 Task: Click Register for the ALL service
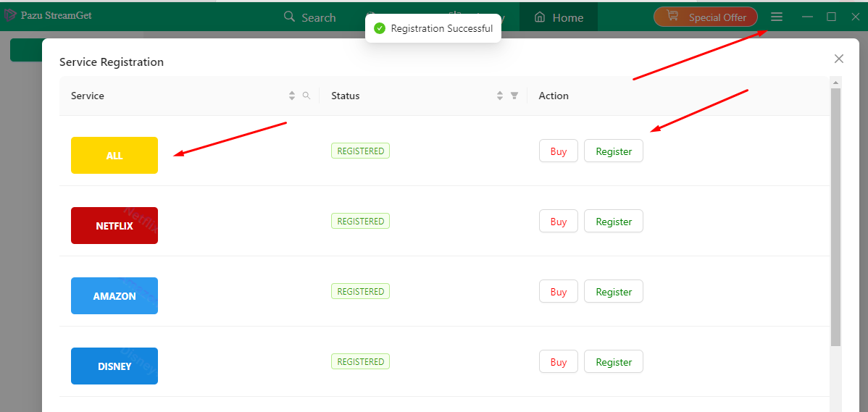click(x=614, y=151)
